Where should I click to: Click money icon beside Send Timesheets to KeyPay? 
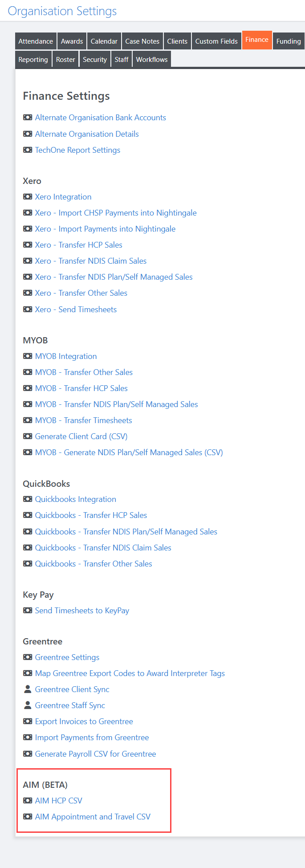coord(28,611)
